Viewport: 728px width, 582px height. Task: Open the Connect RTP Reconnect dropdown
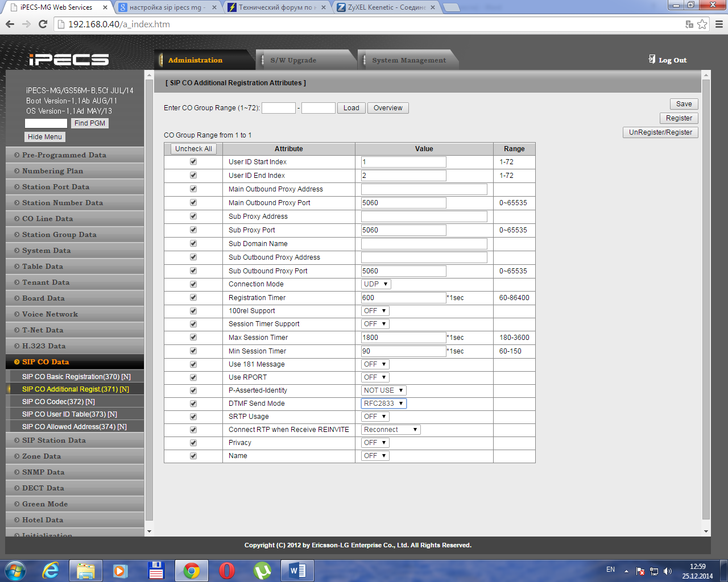(x=391, y=430)
